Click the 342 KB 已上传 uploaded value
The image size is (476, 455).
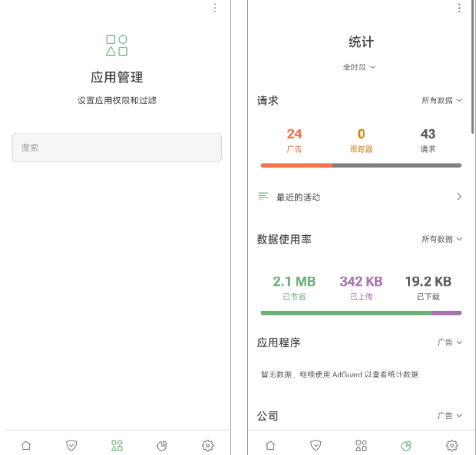(x=361, y=288)
